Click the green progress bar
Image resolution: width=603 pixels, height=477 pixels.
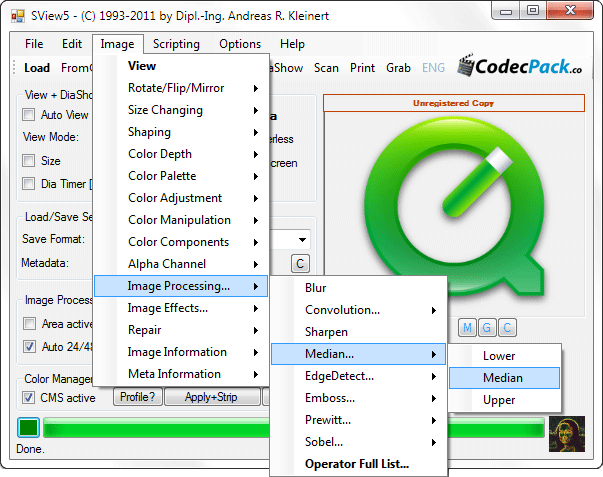click(x=294, y=427)
